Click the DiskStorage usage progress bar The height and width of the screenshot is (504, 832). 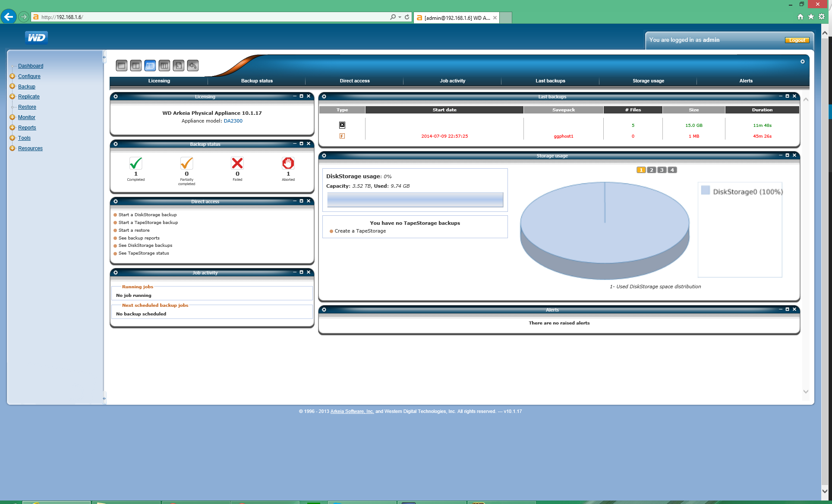point(415,200)
